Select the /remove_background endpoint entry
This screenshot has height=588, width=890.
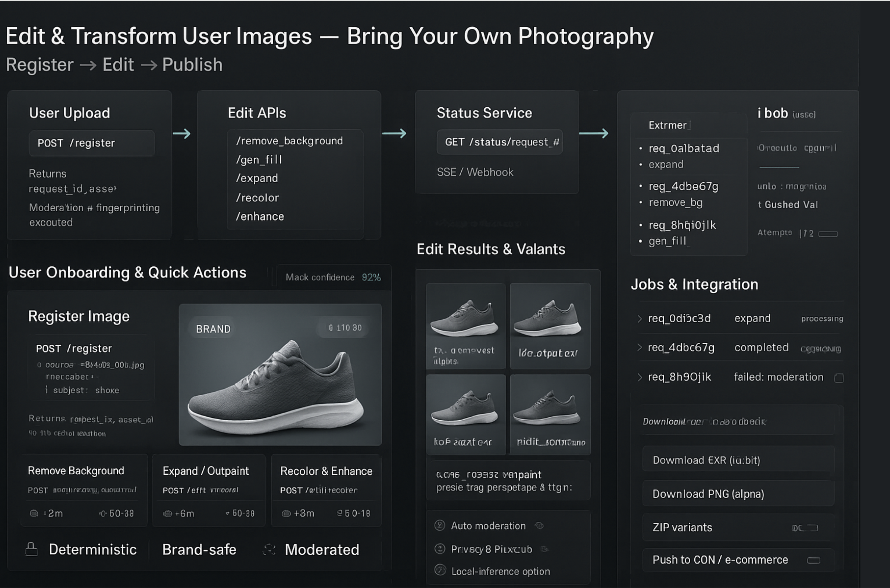click(x=289, y=141)
